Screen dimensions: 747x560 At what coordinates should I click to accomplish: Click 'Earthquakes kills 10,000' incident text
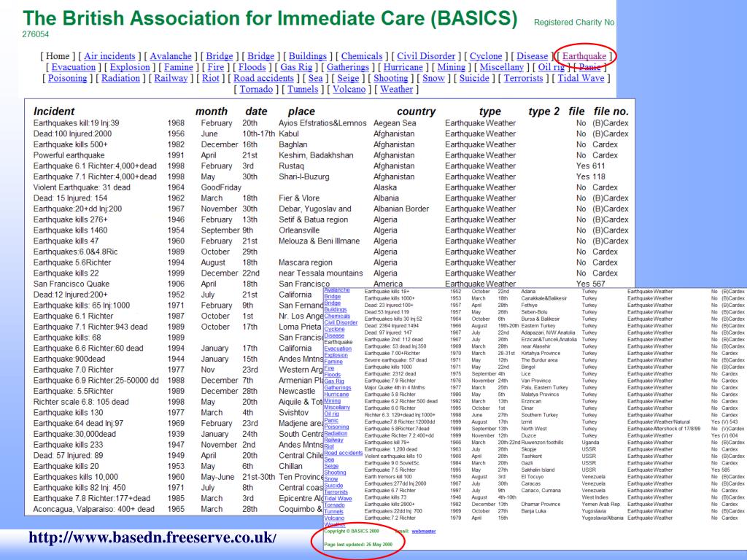tap(75, 477)
